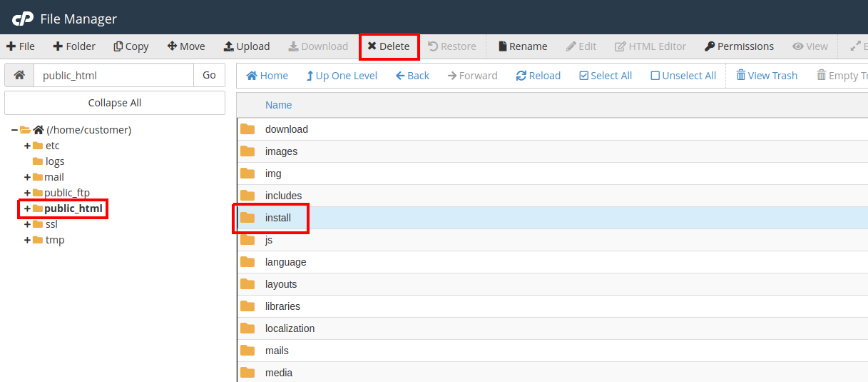Click the public_html path input field

[113, 75]
